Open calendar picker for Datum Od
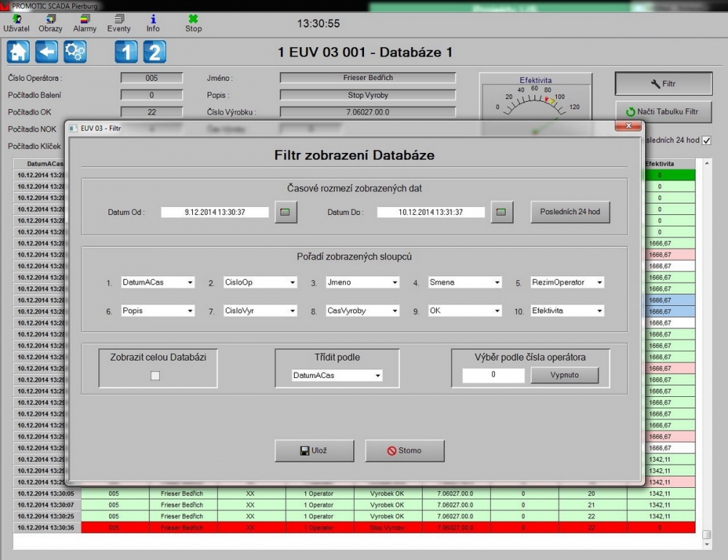The height and width of the screenshot is (560, 728). pos(285,213)
